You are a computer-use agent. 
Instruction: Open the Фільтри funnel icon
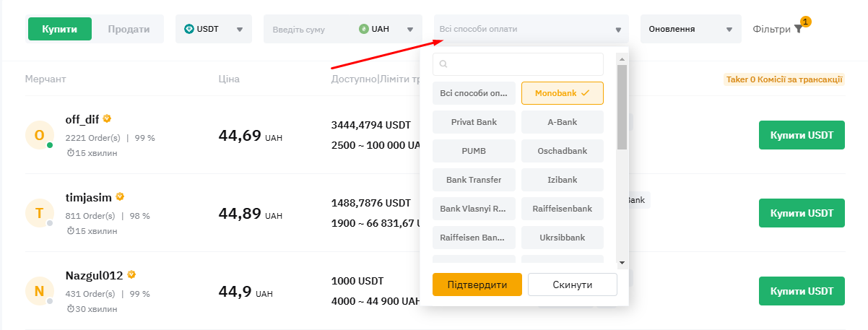tap(798, 30)
